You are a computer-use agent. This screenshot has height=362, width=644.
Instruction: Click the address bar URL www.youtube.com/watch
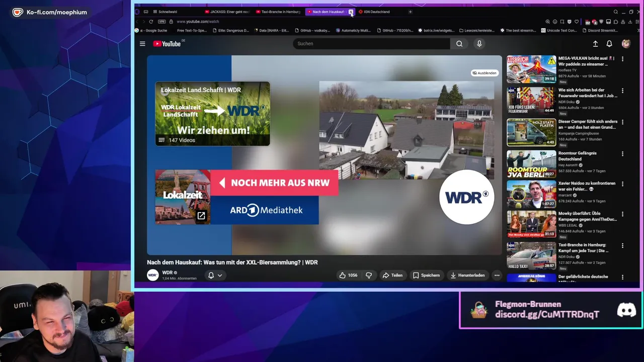(198, 22)
